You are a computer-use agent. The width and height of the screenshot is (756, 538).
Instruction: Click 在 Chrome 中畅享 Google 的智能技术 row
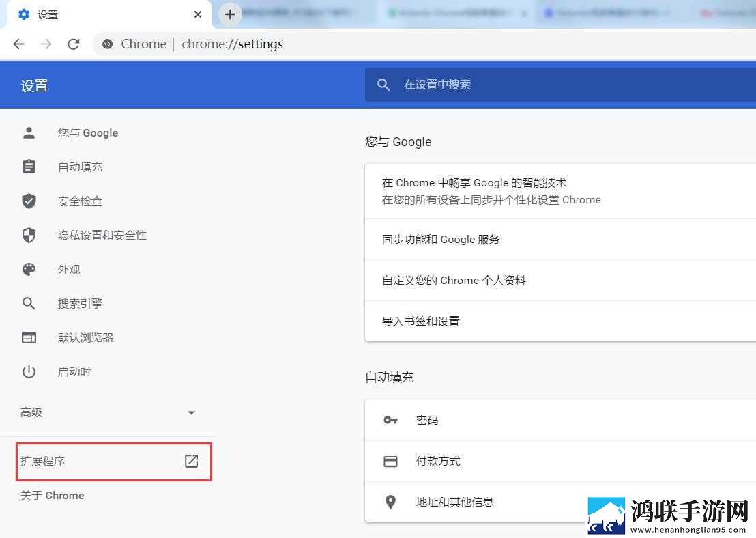click(x=560, y=192)
